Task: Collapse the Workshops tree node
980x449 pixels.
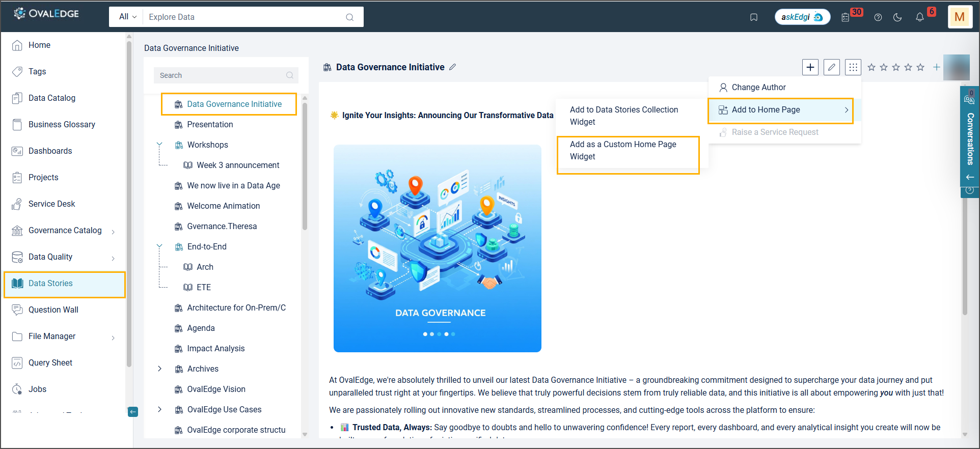Action: click(159, 145)
